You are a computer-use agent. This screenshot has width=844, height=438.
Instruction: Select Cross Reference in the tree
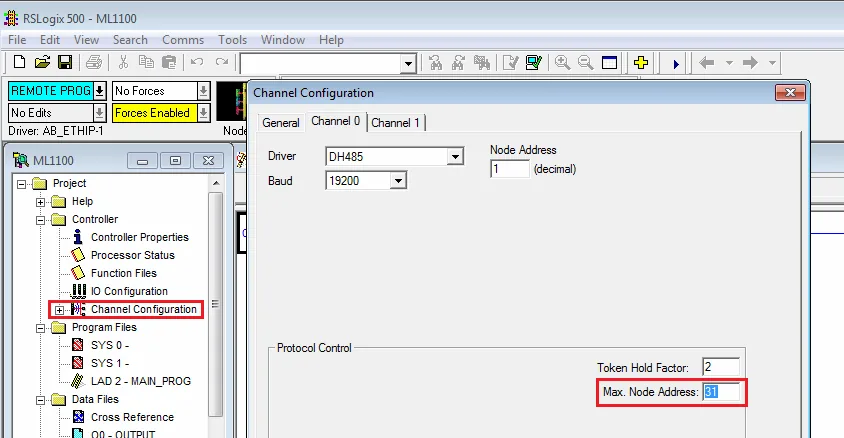[x=132, y=417]
